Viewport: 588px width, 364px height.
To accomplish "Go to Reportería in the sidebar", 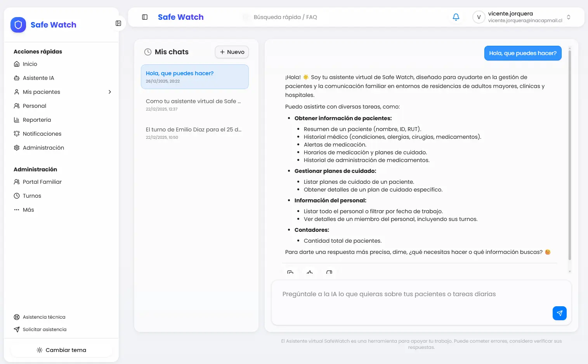I will click(x=37, y=120).
